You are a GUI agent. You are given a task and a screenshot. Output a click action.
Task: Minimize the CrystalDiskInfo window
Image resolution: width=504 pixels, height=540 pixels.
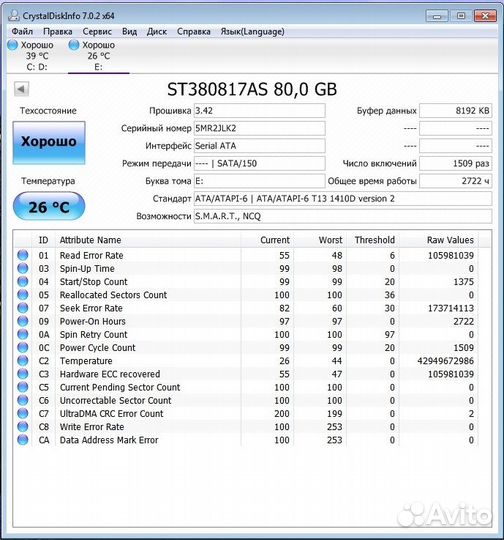click(x=437, y=16)
